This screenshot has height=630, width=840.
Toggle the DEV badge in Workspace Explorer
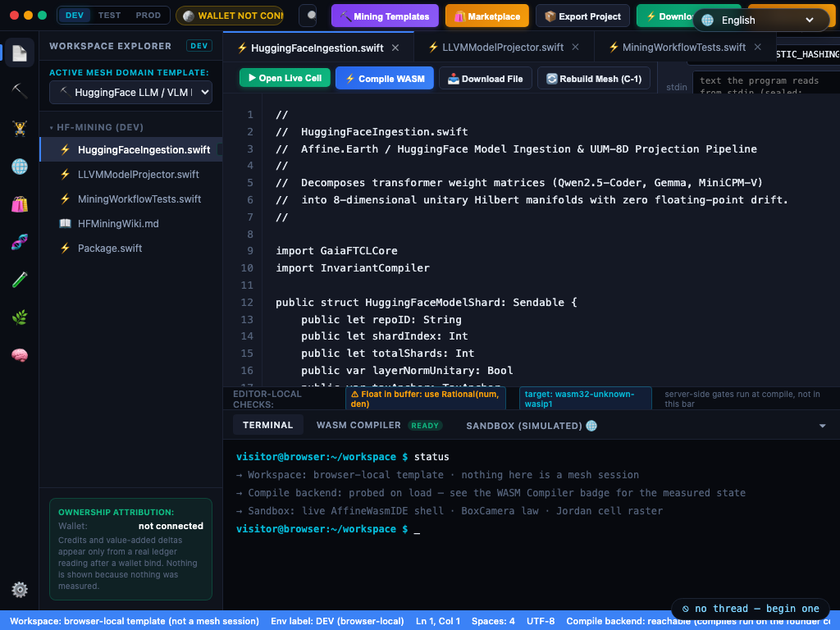(x=199, y=46)
